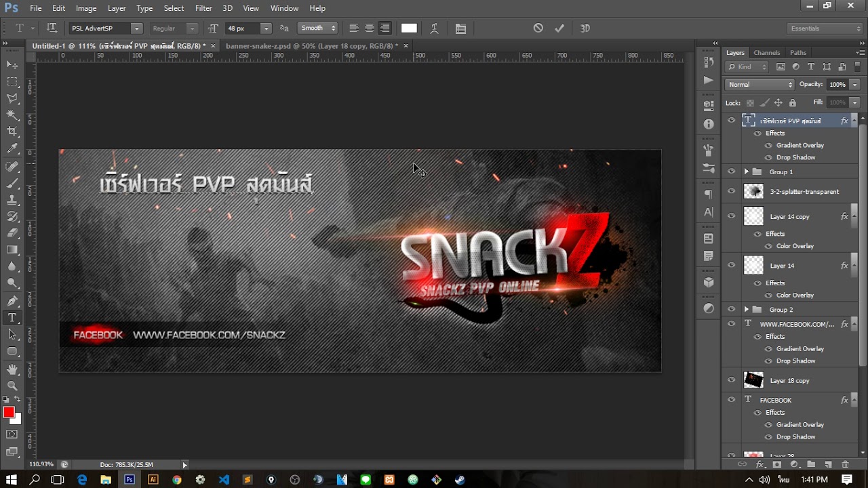Screen dimensions: 868x488
Task: Select the Lasso tool
Action: (12, 98)
